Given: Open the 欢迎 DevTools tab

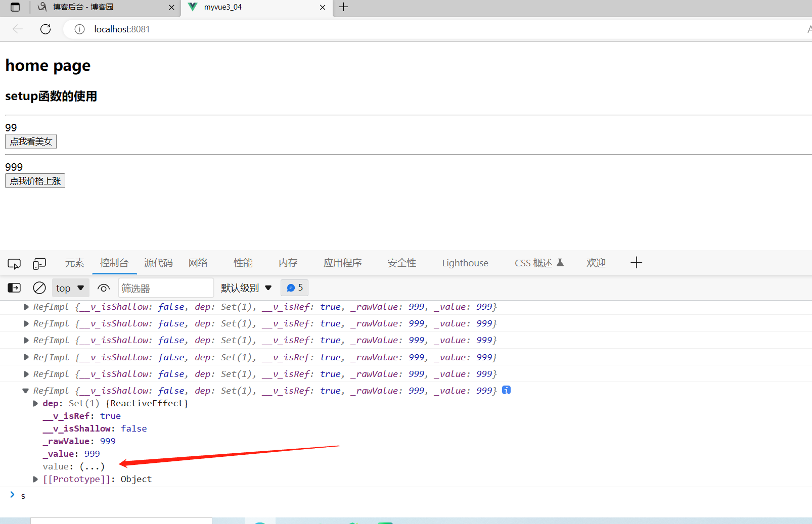Looking at the screenshot, I should tap(596, 263).
